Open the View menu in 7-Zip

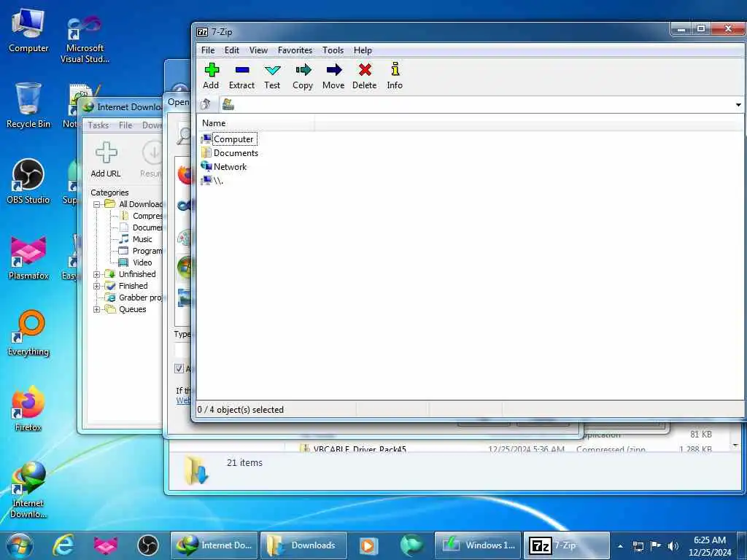258,50
